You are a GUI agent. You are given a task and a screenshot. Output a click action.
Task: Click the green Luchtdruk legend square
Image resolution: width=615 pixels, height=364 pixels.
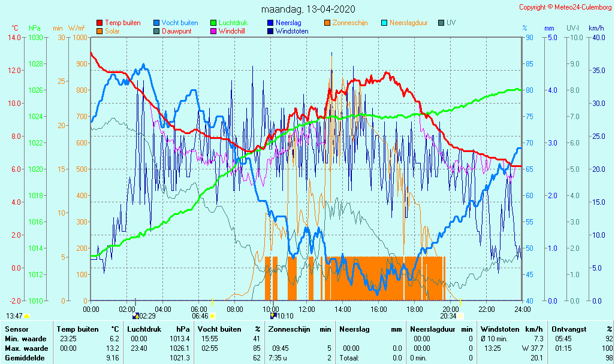click(x=213, y=23)
